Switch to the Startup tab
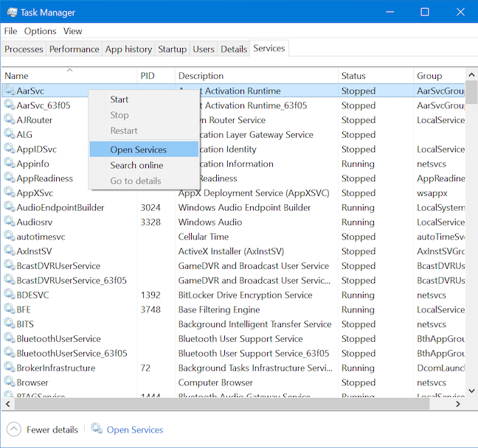Image resolution: width=478 pixels, height=448 pixels. (172, 49)
